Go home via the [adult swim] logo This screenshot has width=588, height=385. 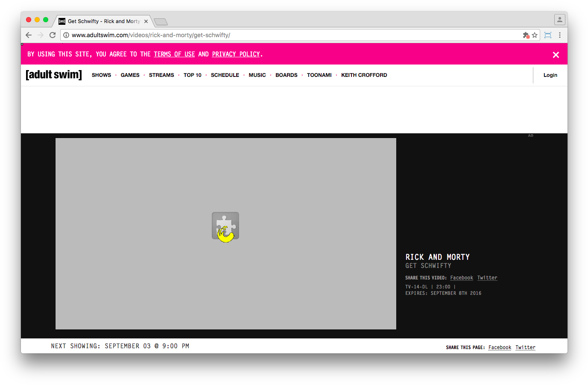point(54,75)
